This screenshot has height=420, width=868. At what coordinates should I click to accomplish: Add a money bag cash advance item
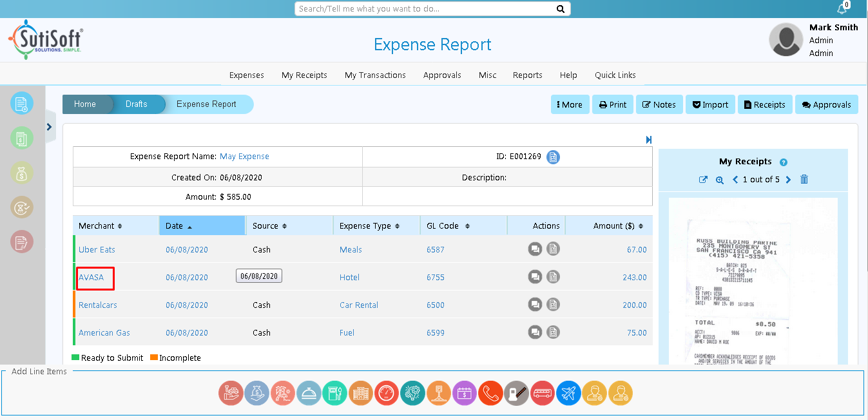point(256,392)
